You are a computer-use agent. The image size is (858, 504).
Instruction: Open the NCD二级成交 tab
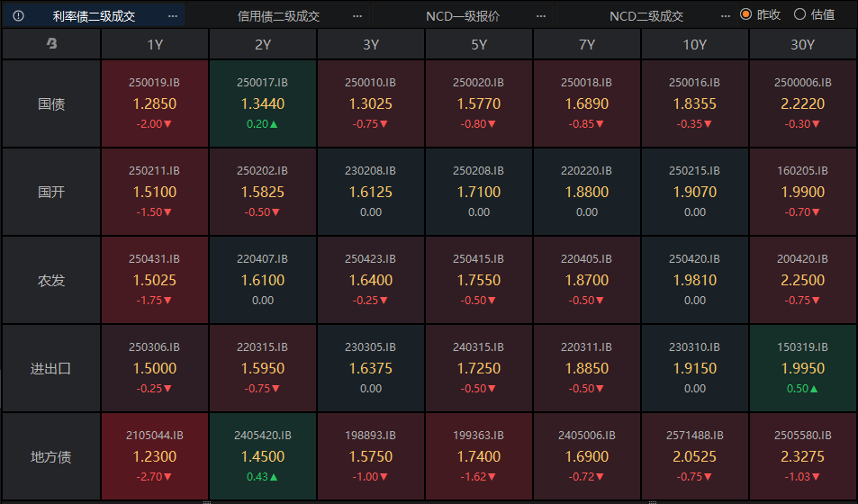(x=646, y=16)
